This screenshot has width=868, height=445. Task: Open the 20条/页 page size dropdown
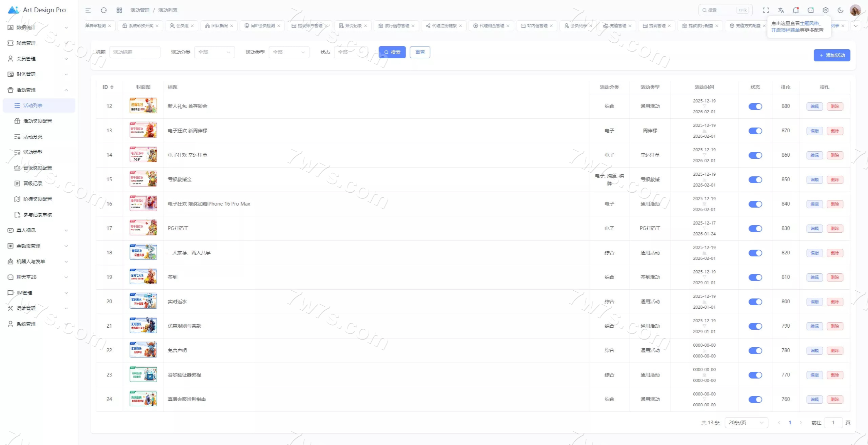click(x=746, y=423)
